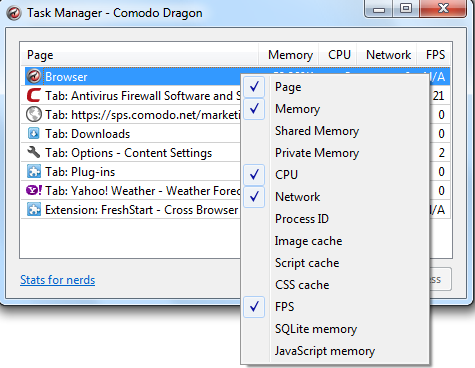475x368 pixels.
Task: Select the 'Tab: Plug-ins' row
Action: pyautogui.click(x=131, y=172)
